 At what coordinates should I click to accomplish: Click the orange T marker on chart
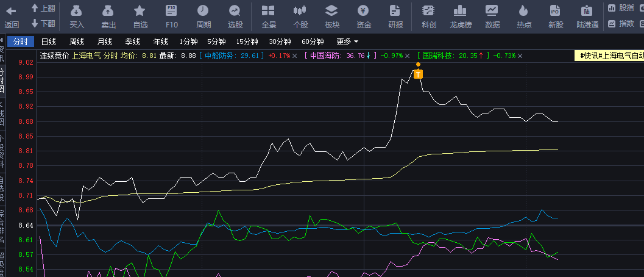[418, 74]
